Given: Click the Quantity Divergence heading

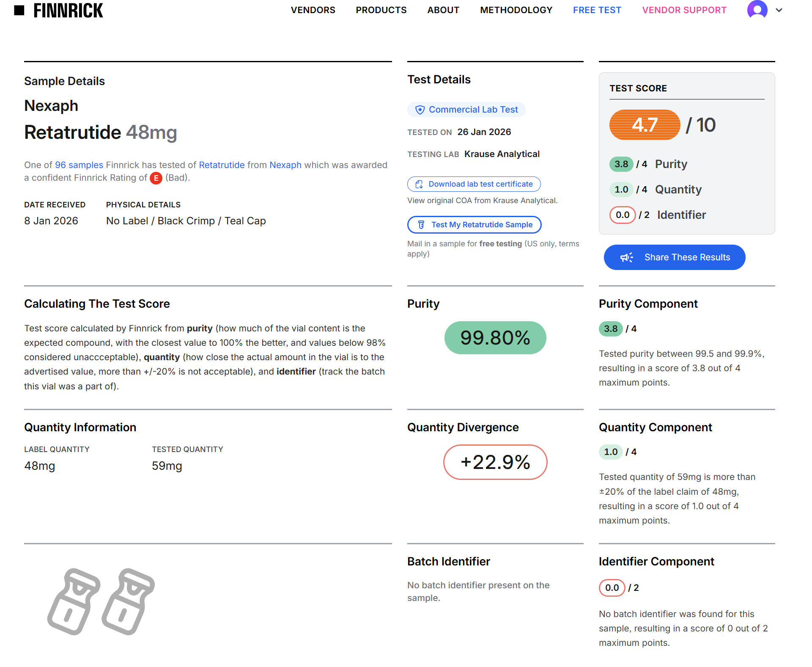Looking at the screenshot, I should point(463,427).
